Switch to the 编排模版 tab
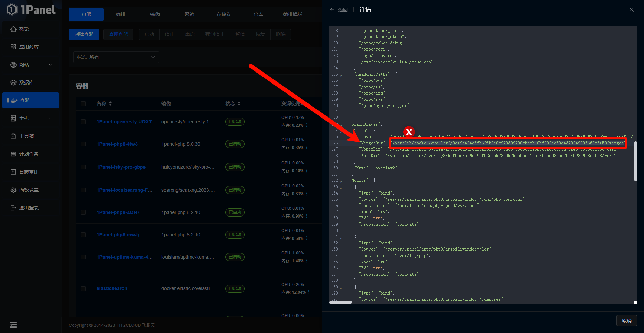Image resolution: width=644 pixels, height=333 pixels. pos(293,14)
